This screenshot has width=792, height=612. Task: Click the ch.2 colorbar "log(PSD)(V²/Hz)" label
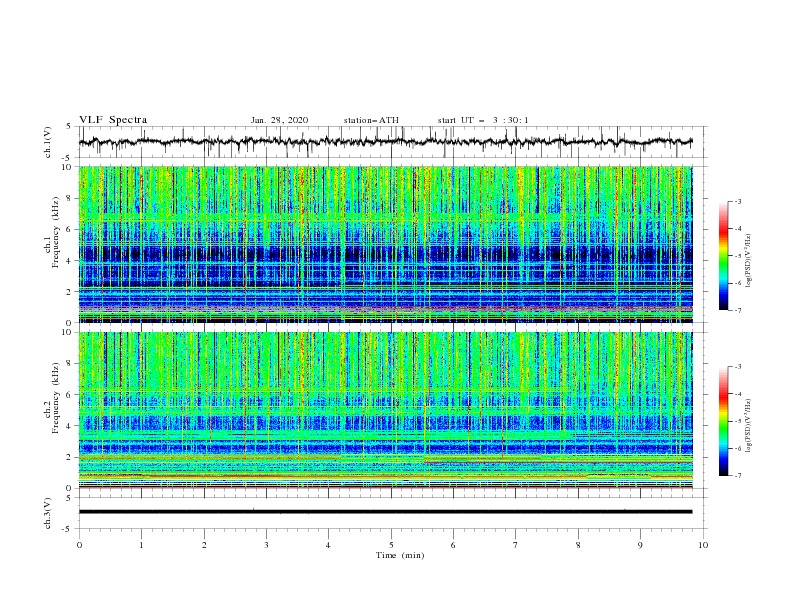click(748, 425)
